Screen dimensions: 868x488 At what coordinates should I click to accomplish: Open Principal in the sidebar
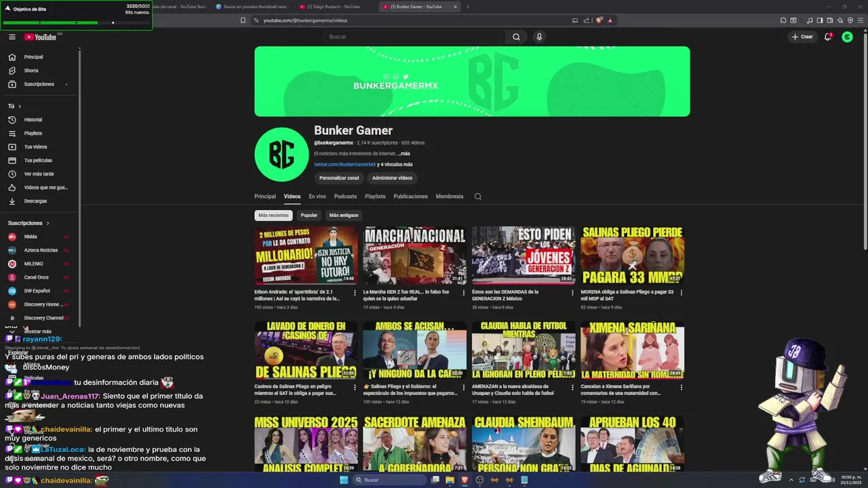pyautogui.click(x=39, y=57)
